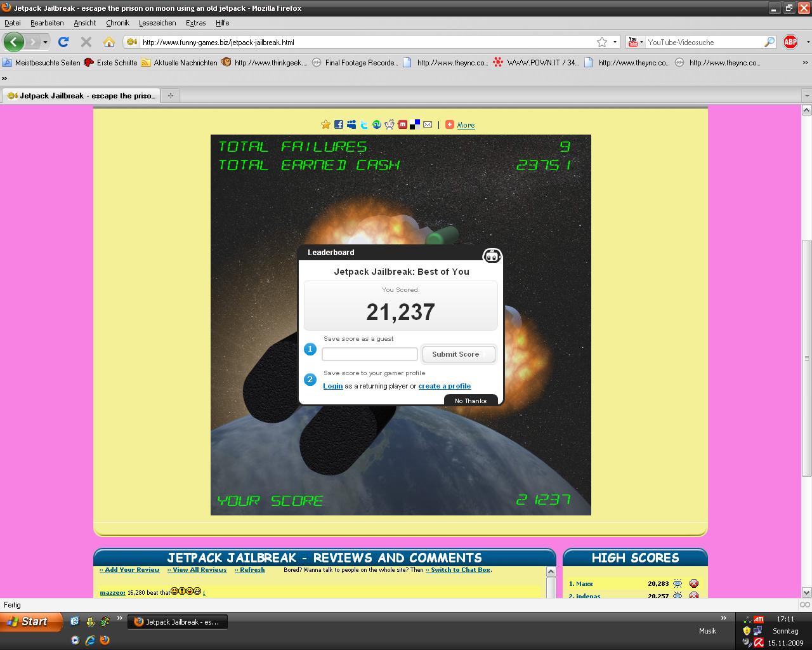812x650 pixels.
Task: Click the Reddit share icon
Action: click(x=390, y=124)
